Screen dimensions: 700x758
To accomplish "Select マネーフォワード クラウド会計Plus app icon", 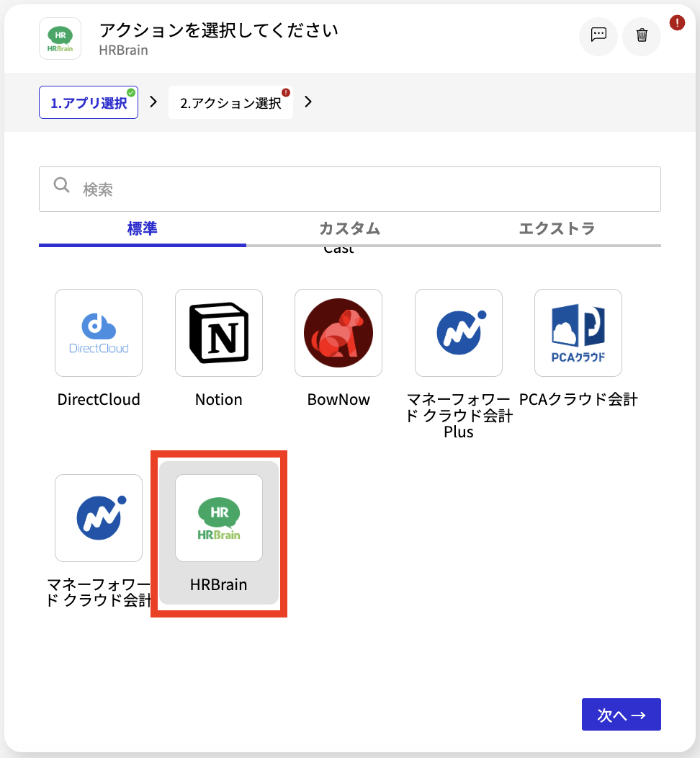I will point(459,333).
